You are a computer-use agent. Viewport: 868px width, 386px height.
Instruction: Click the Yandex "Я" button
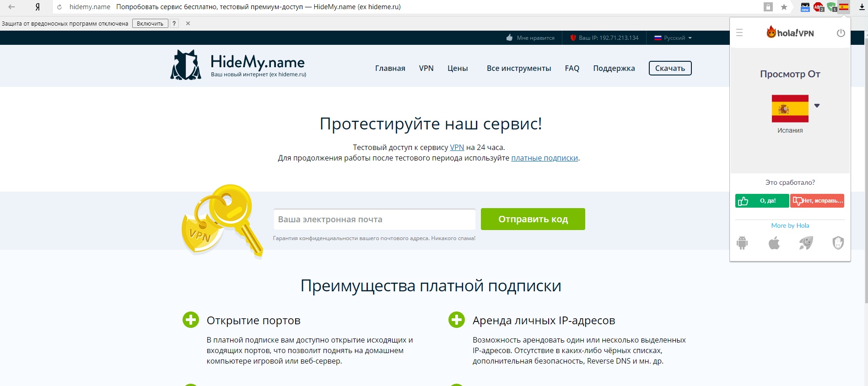(x=38, y=7)
